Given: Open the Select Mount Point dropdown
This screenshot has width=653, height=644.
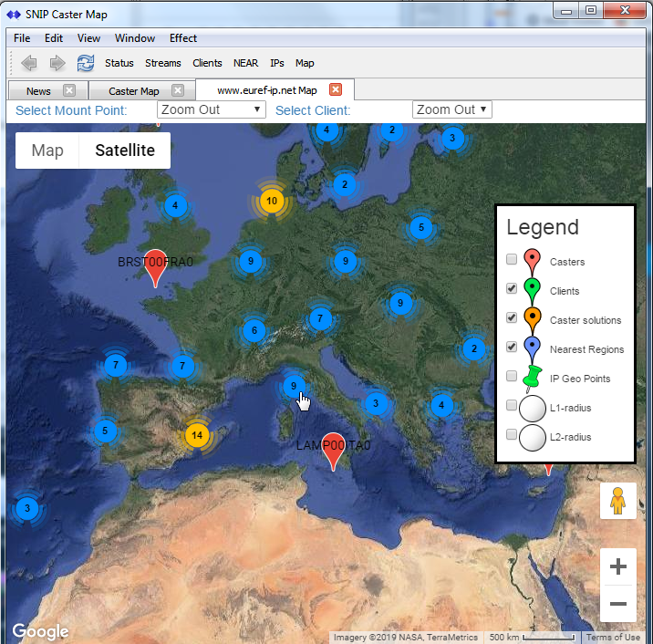Looking at the screenshot, I should 212,109.
